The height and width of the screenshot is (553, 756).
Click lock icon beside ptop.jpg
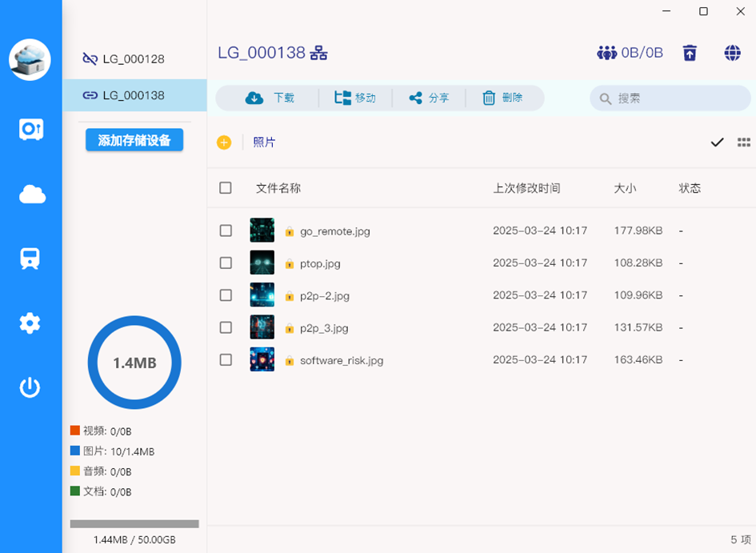point(290,264)
